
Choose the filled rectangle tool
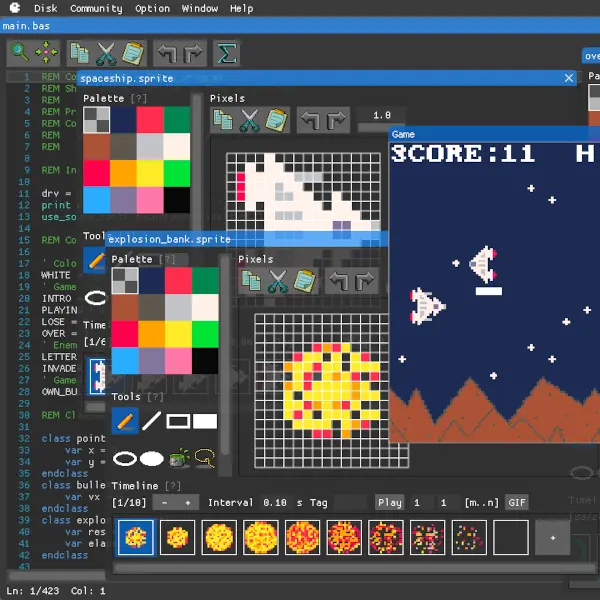click(x=204, y=421)
